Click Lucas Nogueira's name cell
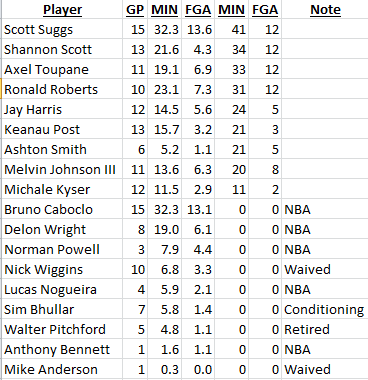The width and height of the screenshot is (368, 380). (62, 289)
